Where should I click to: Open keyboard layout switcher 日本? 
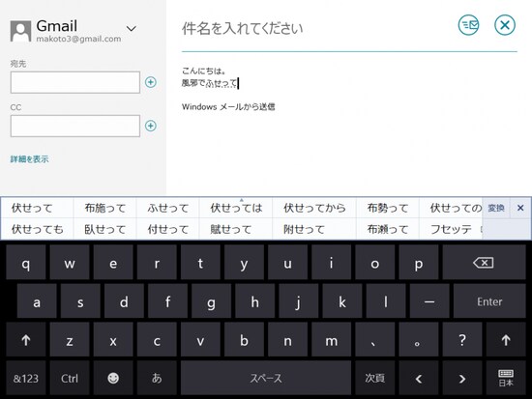pyautogui.click(x=506, y=378)
